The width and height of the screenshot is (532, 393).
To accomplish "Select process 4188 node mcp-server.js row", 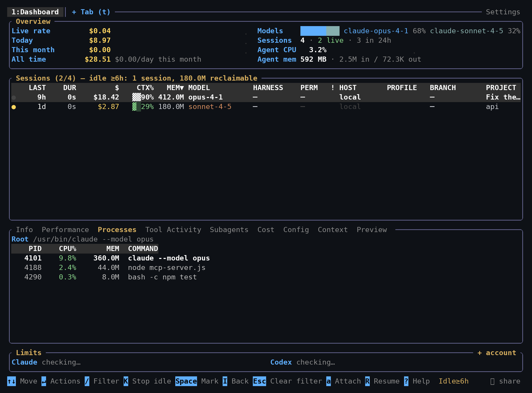I will pos(115,268).
